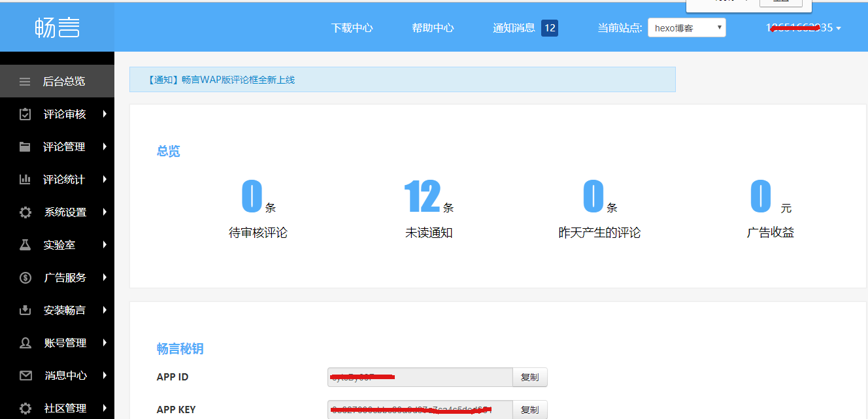
Task: Click the 畅言 logo
Action: pos(57,27)
